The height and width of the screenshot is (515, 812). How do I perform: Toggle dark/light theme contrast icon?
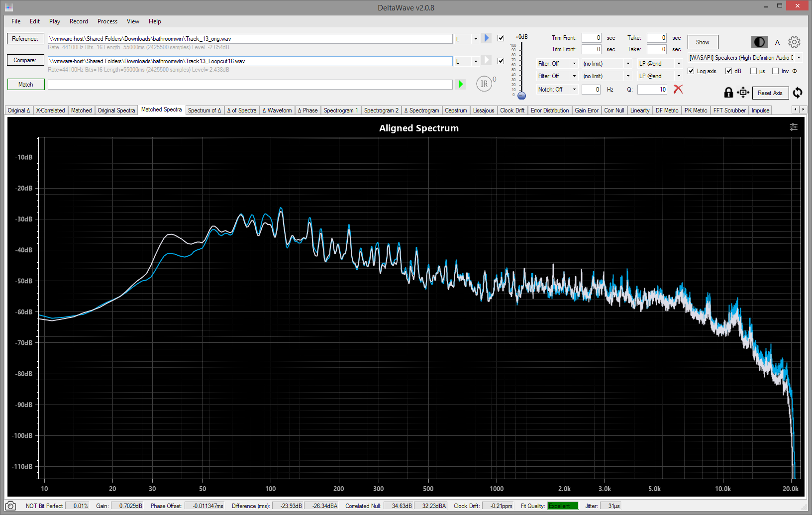tap(759, 42)
